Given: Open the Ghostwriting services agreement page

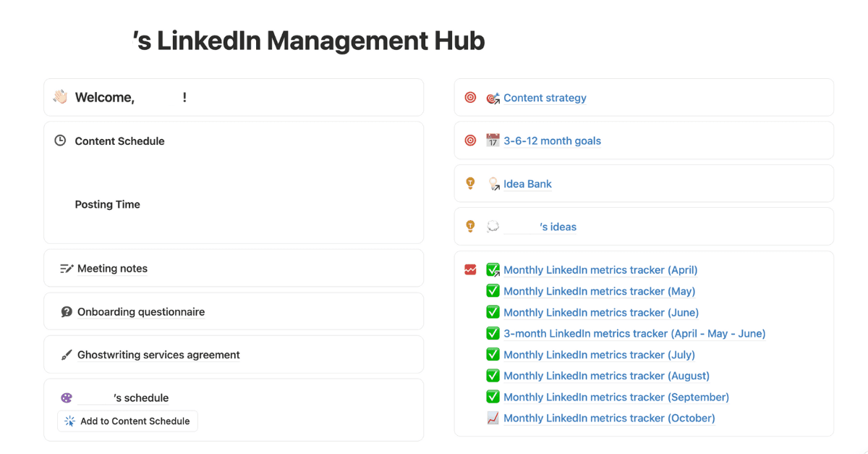Looking at the screenshot, I should click(x=158, y=355).
